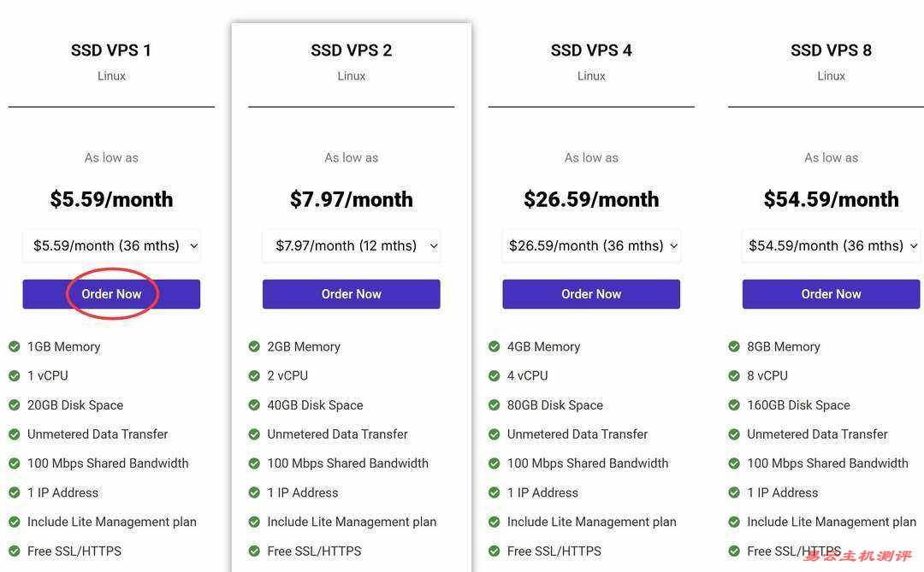This screenshot has width=924, height=572.
Task: Click the green checkmark beside 1GB Memory
Action: coord(15,346)
